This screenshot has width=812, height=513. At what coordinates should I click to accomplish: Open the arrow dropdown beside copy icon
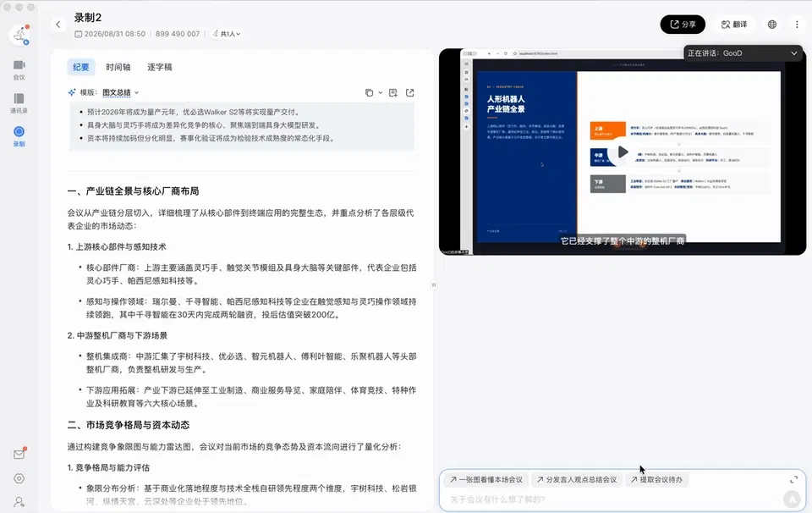tap(380, 93)
